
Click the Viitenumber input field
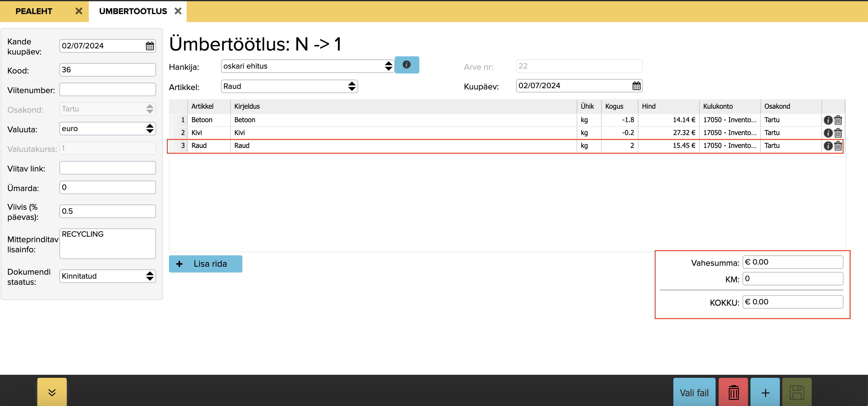pos(107,90)
